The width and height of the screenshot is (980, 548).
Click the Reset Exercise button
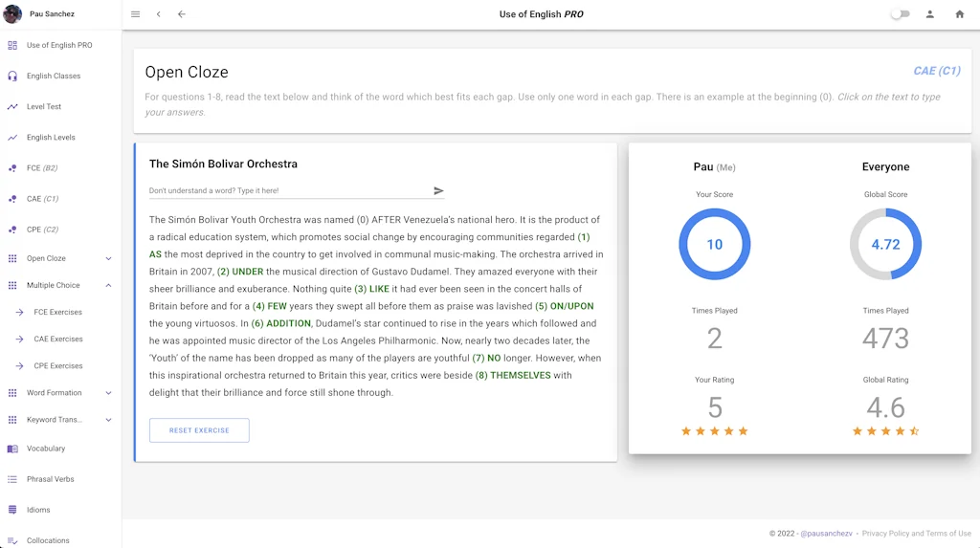tap(199, 430)
